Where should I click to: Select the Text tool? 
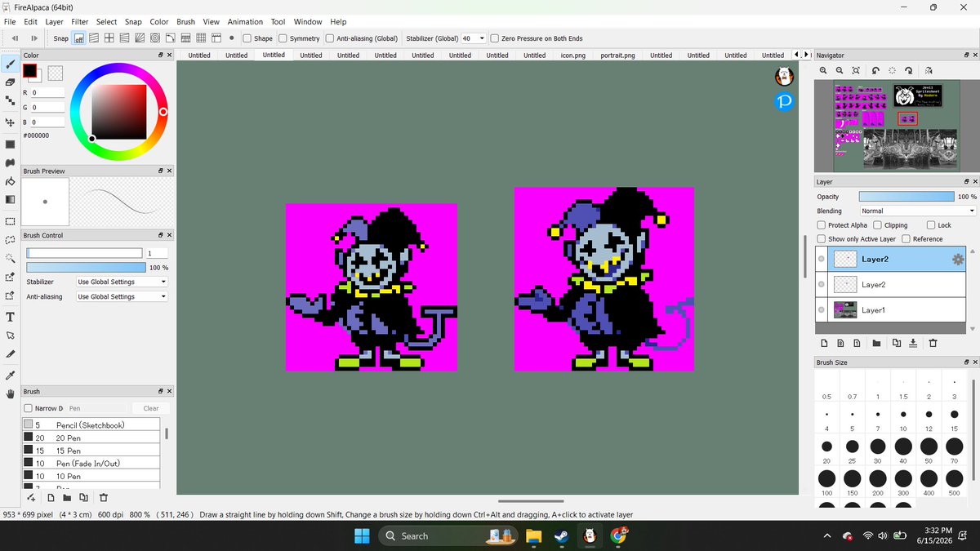click(10, 317)
